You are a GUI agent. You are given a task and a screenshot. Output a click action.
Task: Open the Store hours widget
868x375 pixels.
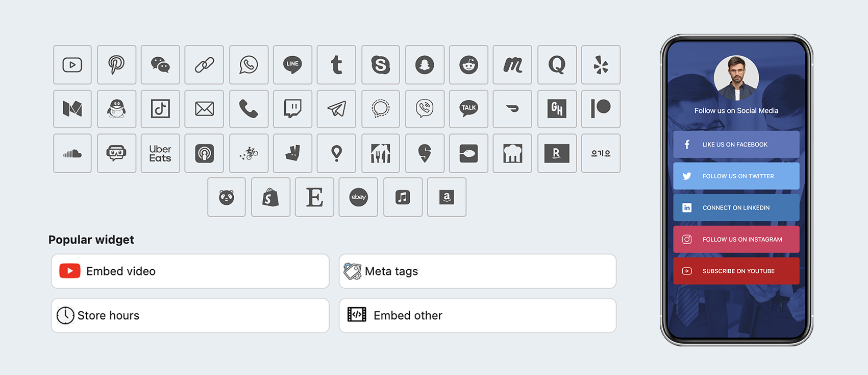(x=190, y=316)
